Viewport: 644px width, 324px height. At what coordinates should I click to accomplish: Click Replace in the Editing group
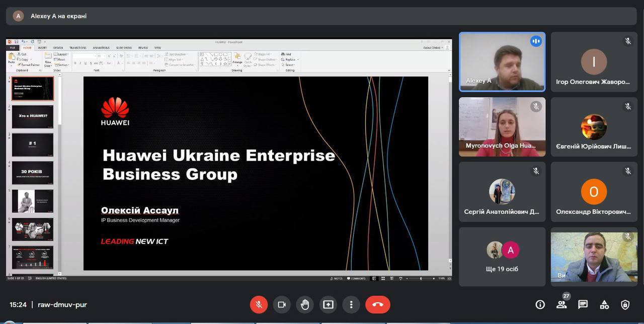pos(289,59)
